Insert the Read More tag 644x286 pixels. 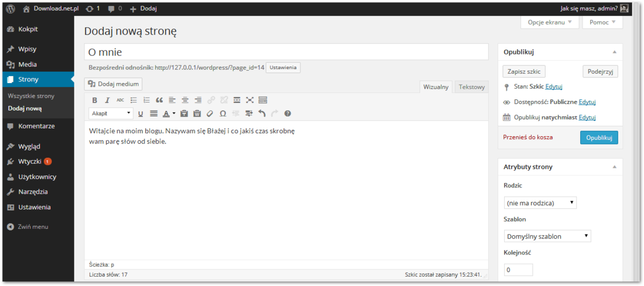(x=237, y=100)
